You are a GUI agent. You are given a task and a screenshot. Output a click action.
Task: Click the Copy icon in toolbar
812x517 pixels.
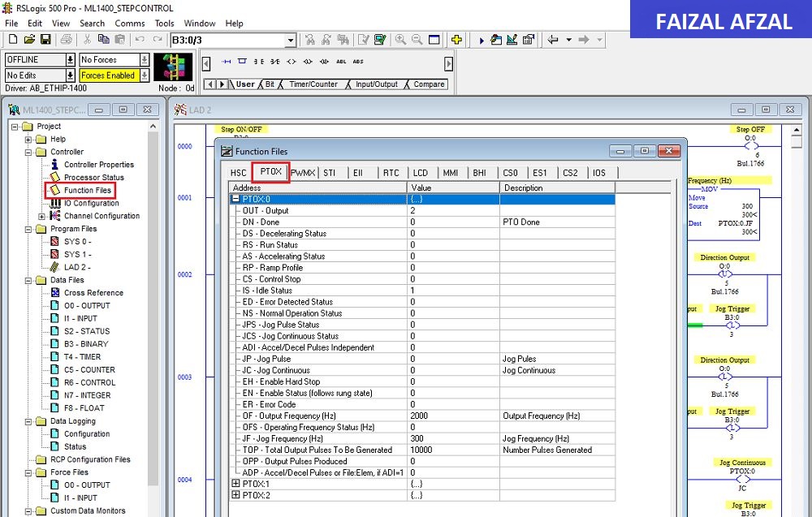pos(104,39)
